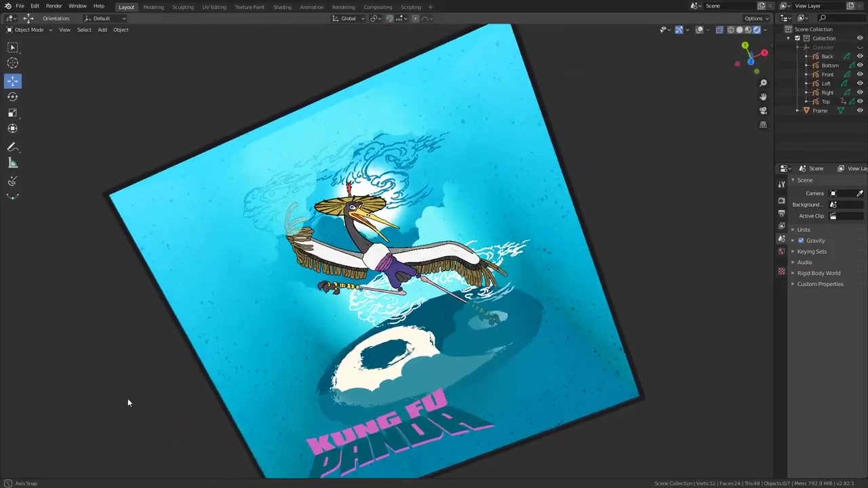This screenshot has height=488, width=868.
Task: Select the Bottom object in outliner
Action: tap(830, 66)
